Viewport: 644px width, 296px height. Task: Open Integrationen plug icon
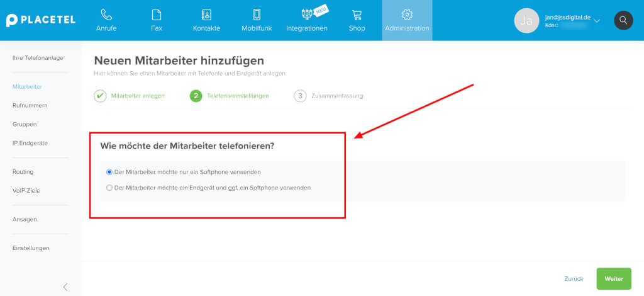[x=307, y=15]
